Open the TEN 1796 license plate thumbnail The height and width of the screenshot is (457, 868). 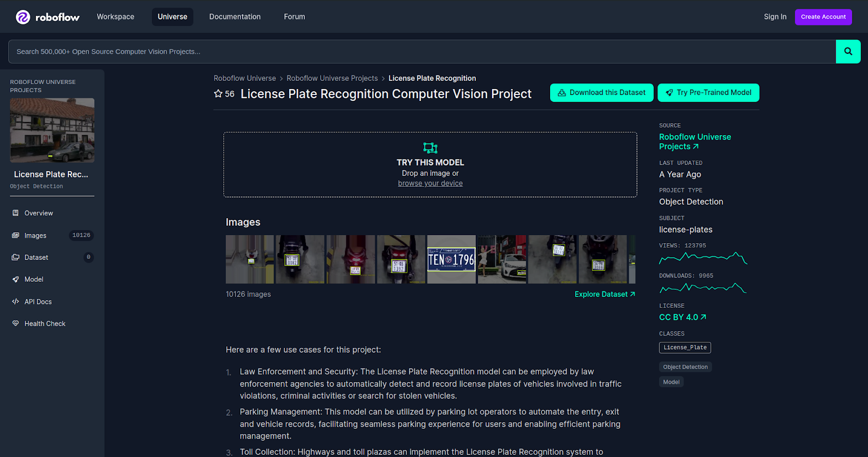coord(451,259)
